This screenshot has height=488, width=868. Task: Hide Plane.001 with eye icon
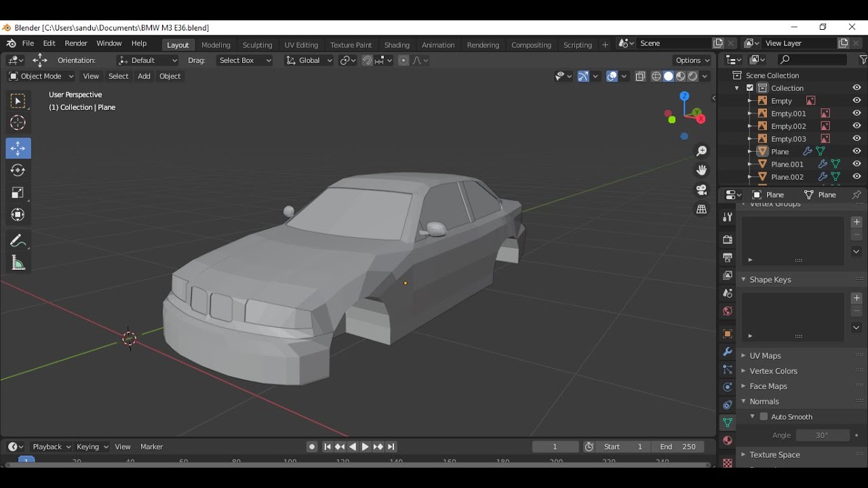[x=857, y=164]
